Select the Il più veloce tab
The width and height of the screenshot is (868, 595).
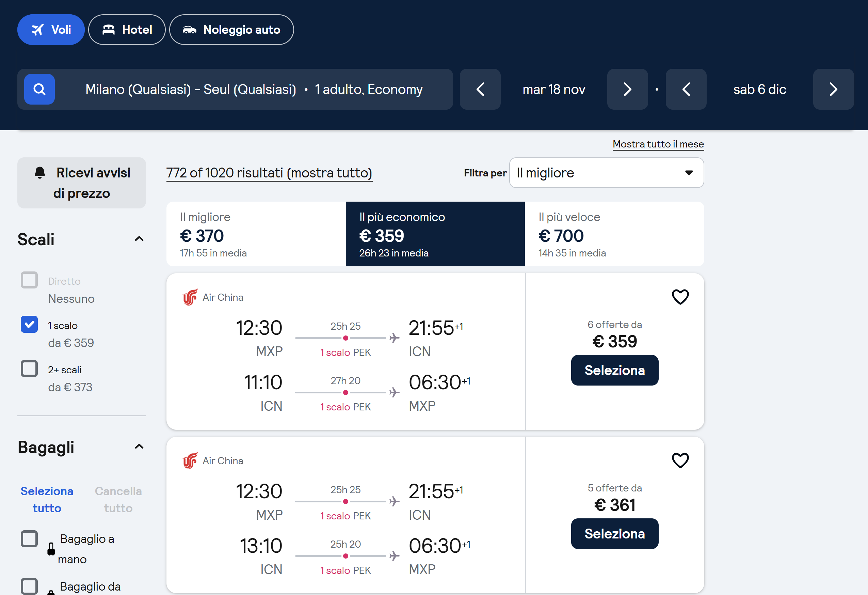click(x=614, y=234)
